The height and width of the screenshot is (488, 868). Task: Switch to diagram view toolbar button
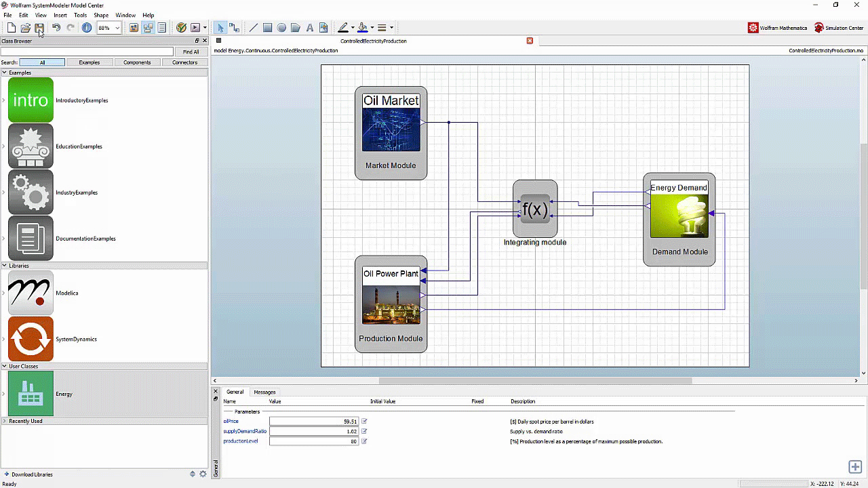point(148,28)
